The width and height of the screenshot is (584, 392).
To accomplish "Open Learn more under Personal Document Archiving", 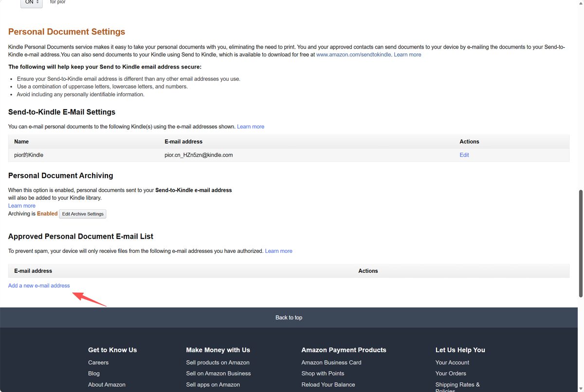I will click(x=22, y=206).
